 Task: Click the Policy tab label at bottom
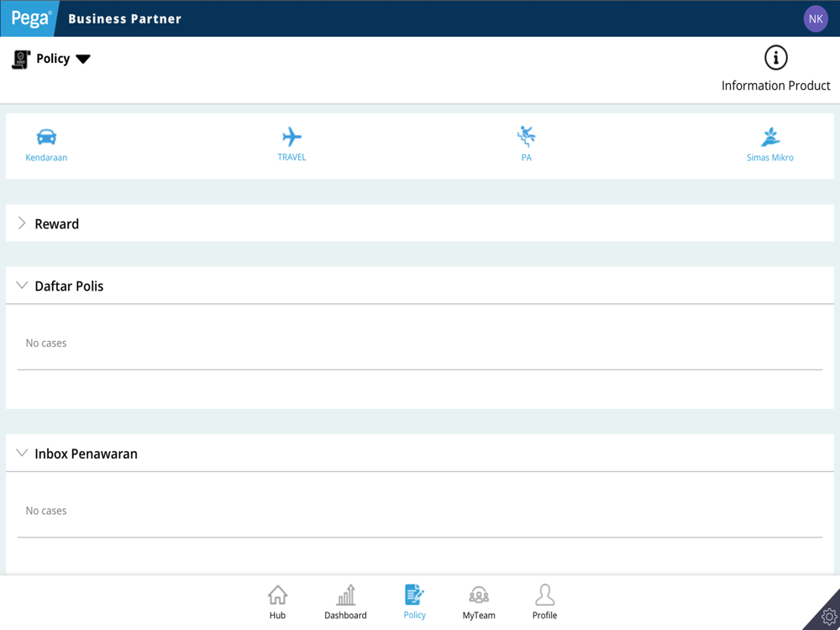(x=415, y=615)
